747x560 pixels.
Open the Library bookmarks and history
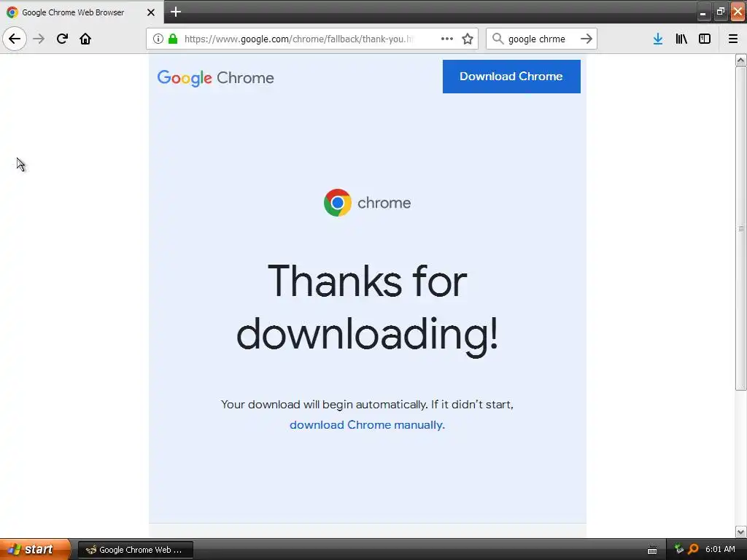[x=681, y=39]
